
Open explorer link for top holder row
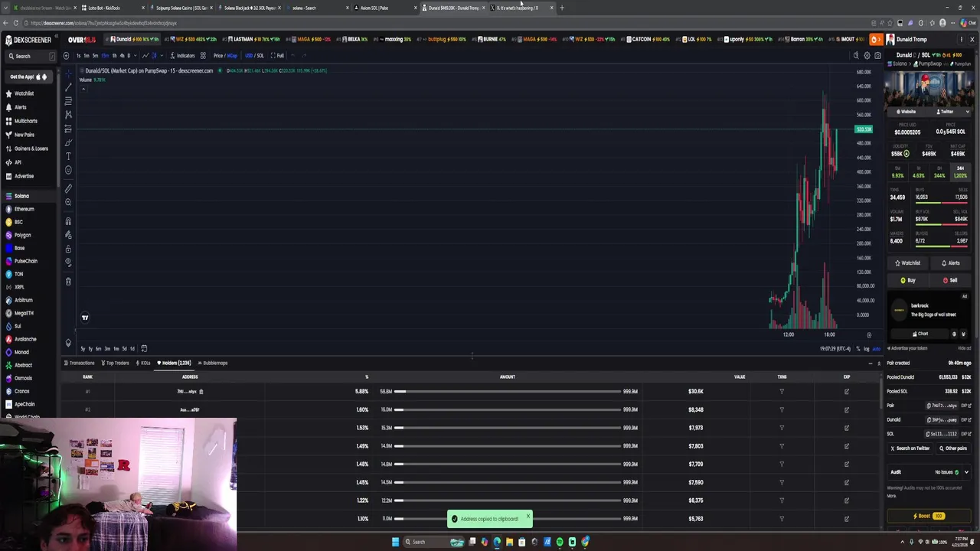point(847,391)
